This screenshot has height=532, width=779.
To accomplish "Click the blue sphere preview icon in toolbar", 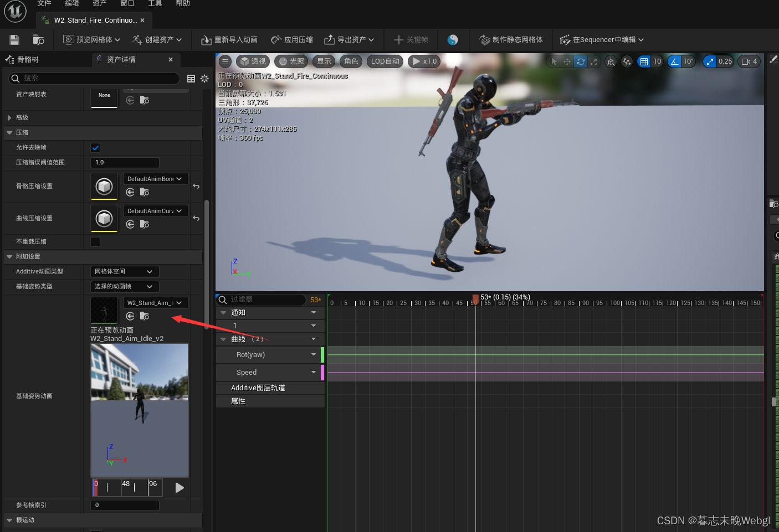I will (x=453, y=40).
